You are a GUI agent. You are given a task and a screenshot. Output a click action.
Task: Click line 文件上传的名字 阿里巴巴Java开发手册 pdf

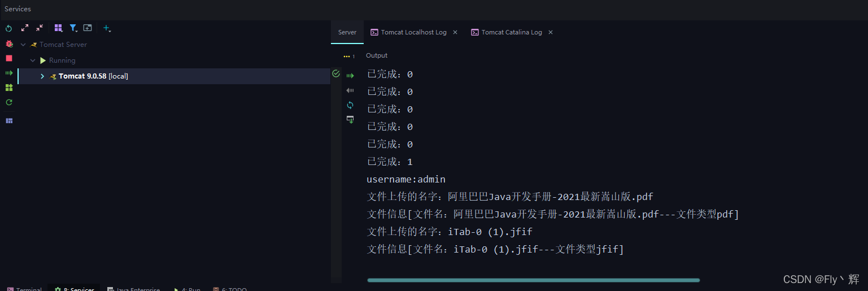pyautogui.click(x=510, y=197)
